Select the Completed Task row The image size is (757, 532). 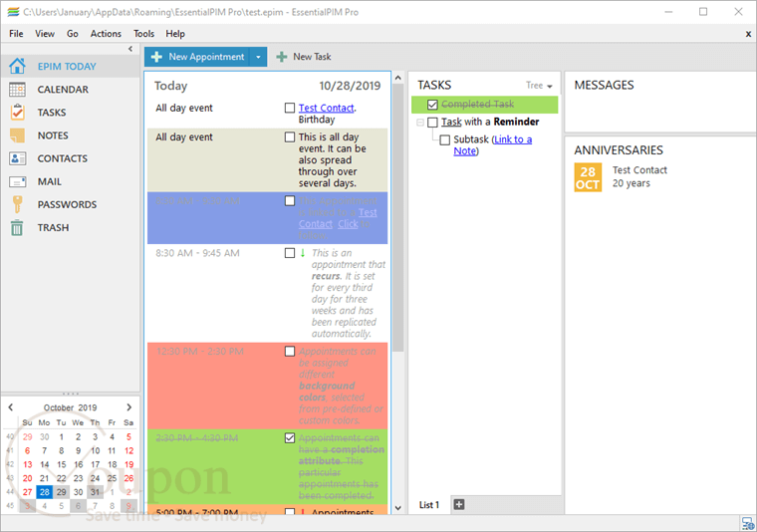point(484,105)
